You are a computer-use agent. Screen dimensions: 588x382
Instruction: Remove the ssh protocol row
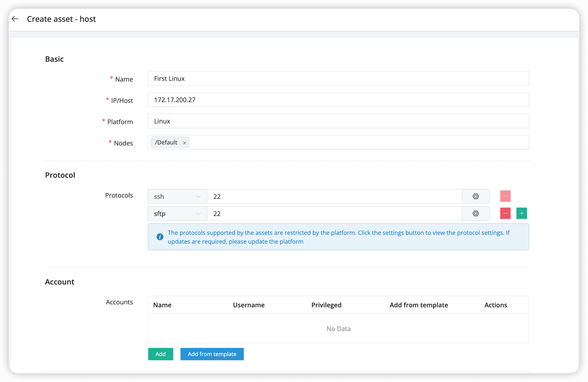coord(505,196)
